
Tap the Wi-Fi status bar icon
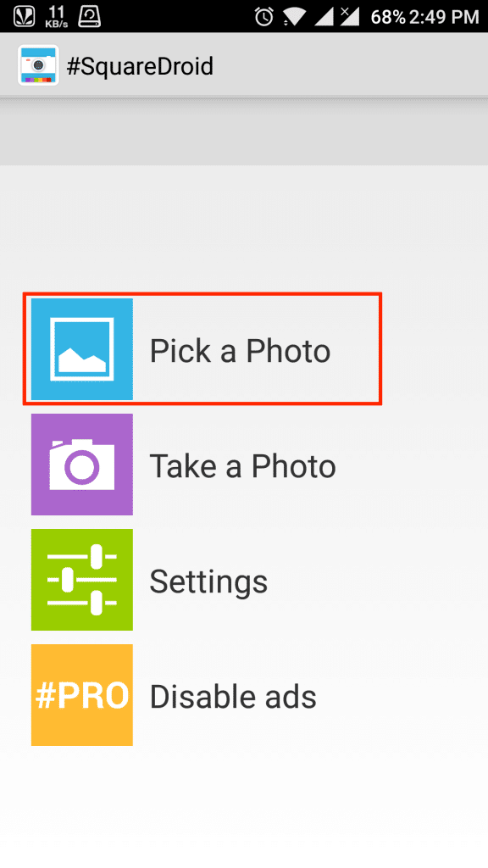point(294,17)
